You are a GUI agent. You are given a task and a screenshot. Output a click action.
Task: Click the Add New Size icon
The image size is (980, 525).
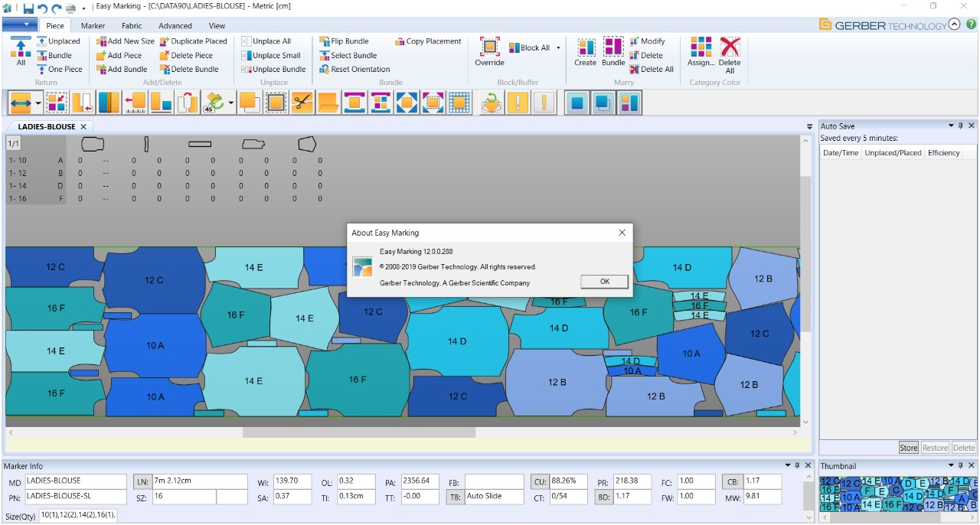point(101,41)
